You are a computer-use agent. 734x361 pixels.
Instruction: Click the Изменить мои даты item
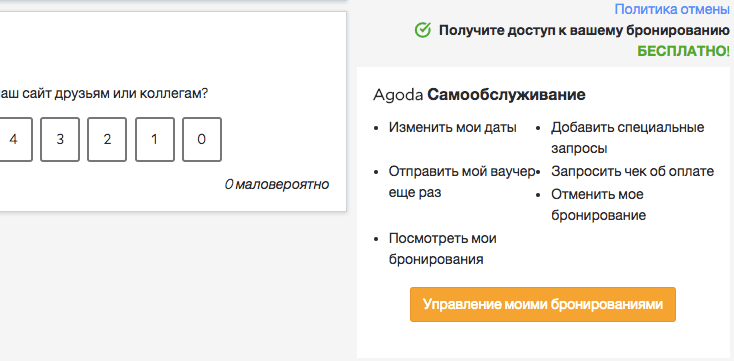453,127
